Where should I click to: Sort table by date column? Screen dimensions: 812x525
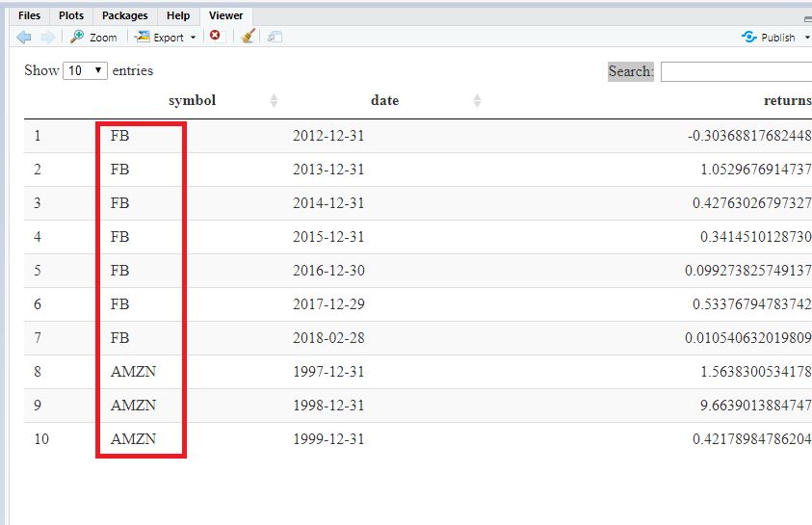point(384,100)
